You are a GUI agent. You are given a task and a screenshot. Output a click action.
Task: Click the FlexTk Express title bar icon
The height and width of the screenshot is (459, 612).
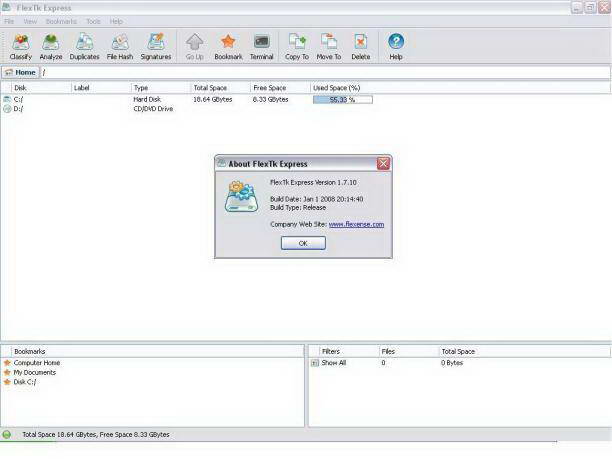(x=7, y=7)
